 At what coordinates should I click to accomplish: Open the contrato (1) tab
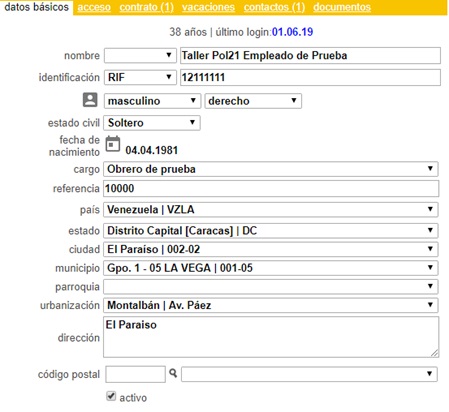(147, 7)
